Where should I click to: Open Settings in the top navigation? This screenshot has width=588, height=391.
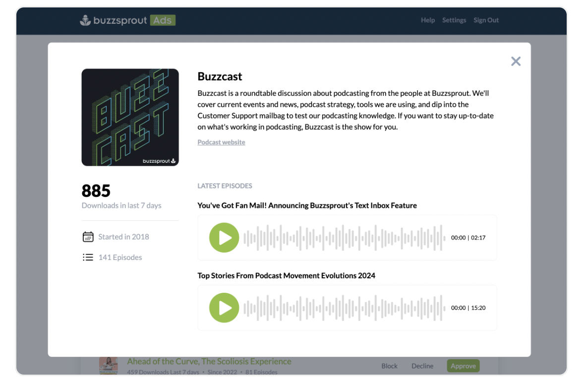454,20
